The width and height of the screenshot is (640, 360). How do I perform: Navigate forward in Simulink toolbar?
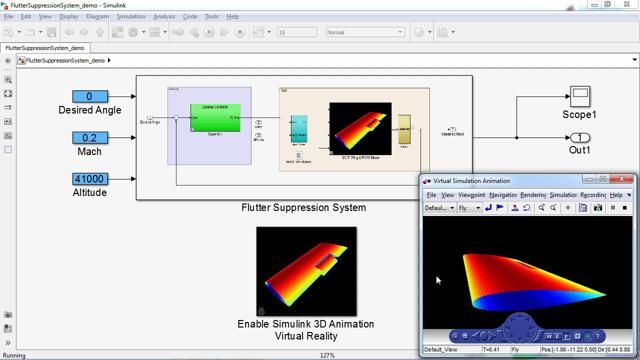84,32
